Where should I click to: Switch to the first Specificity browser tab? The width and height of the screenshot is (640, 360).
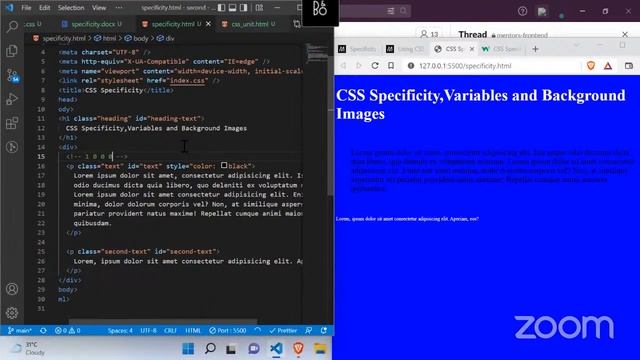click(357, 49)
